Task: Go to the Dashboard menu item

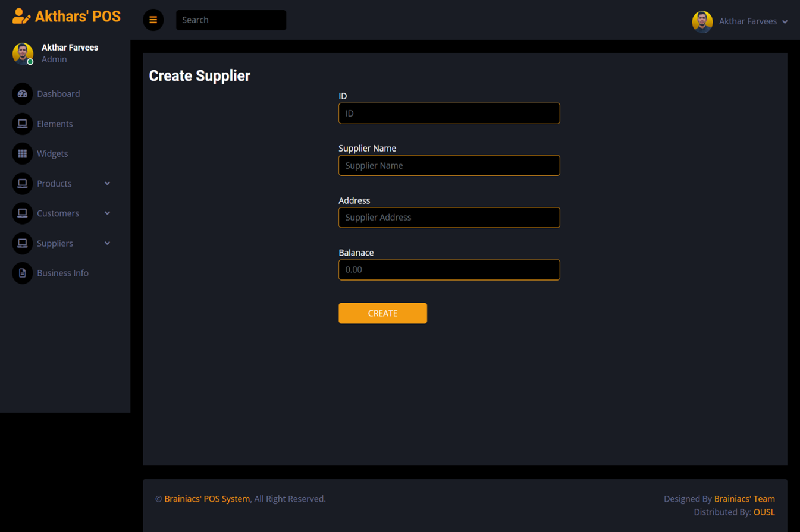Action: pos(58,94)
